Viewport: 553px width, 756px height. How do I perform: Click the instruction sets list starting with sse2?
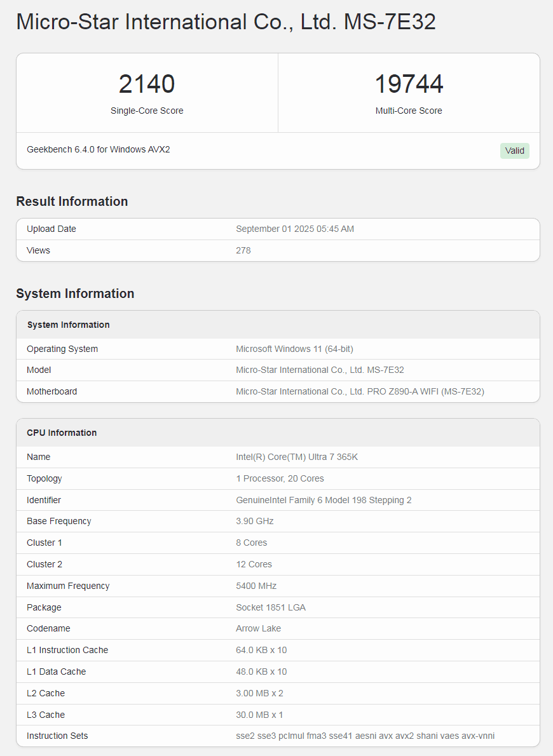pyautogui.click(x=365, y=736)
